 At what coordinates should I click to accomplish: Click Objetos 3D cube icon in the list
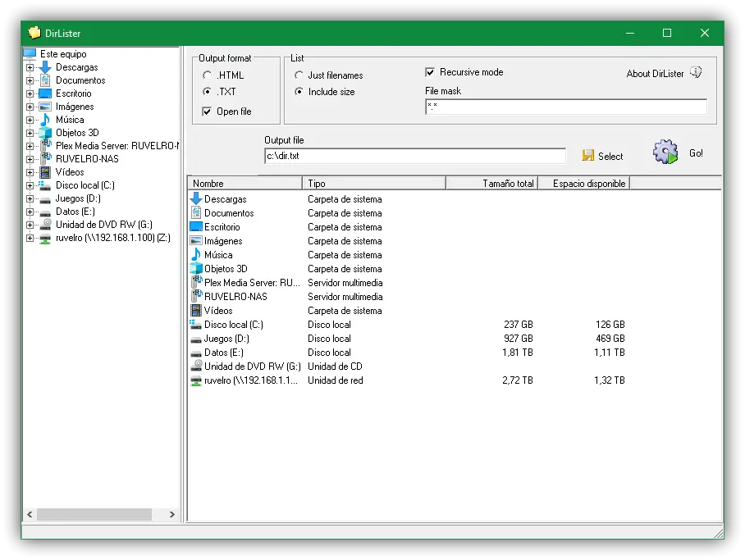click(x=196, y=268)
